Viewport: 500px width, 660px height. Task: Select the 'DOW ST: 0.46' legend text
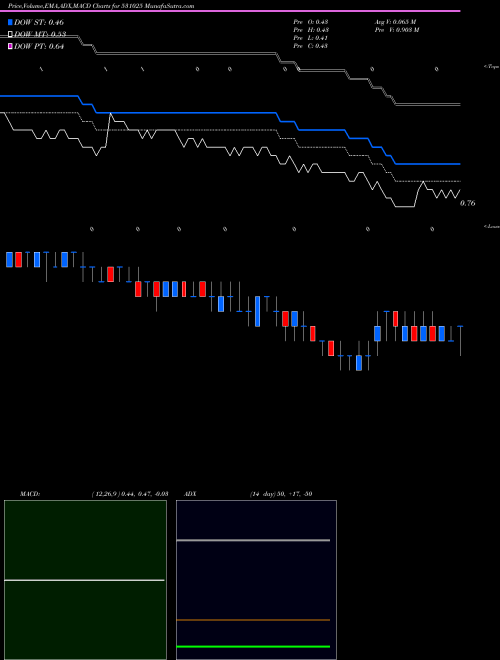point(39,22)
